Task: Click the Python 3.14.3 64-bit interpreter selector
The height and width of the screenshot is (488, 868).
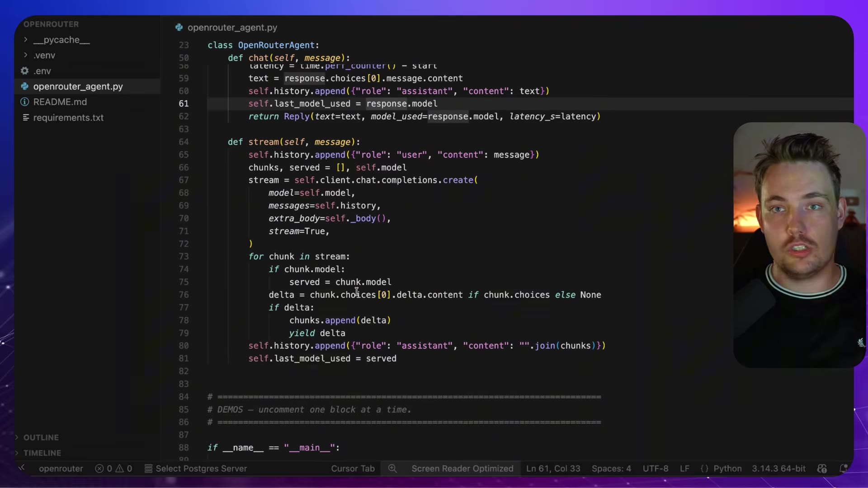Action: point(778,469)
